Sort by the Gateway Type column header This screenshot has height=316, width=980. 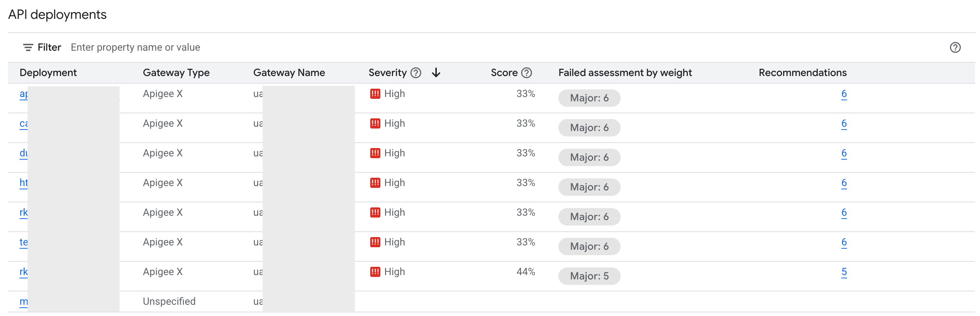pyautogui.click(x=176, y=72)
